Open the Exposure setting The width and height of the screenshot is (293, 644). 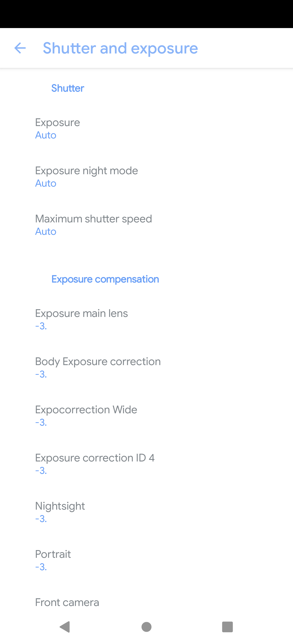(146, 129)
